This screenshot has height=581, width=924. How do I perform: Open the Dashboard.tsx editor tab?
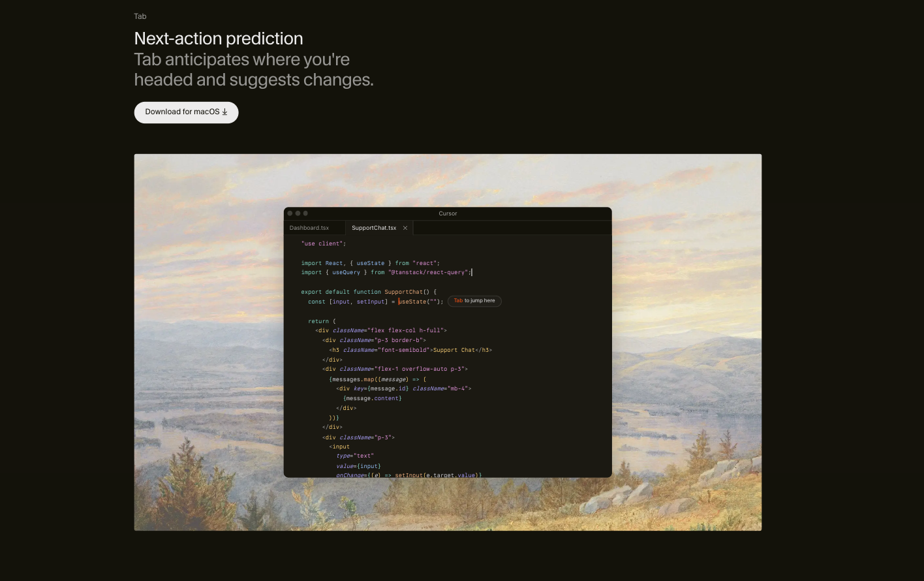[x=309, y=228]
